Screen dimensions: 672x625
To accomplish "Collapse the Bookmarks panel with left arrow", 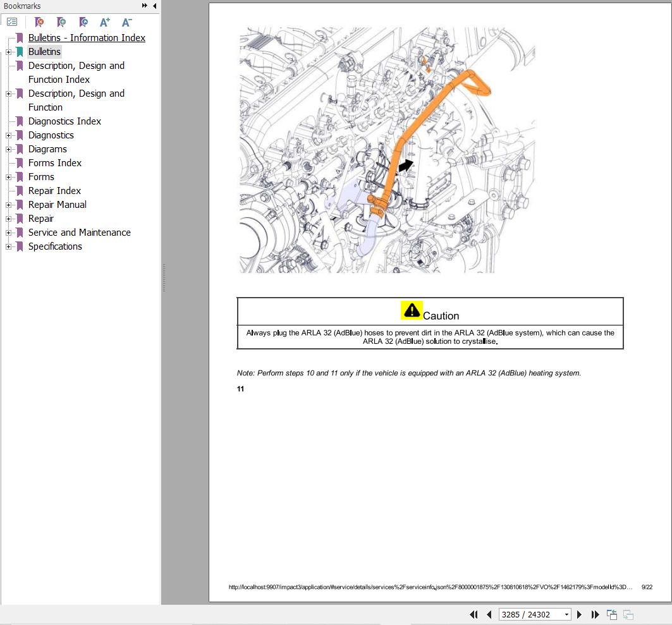I will [155, 6].
